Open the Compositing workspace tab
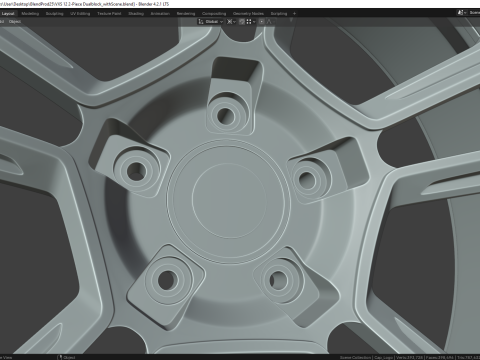The image size is (480, 360). pos(214,14)
